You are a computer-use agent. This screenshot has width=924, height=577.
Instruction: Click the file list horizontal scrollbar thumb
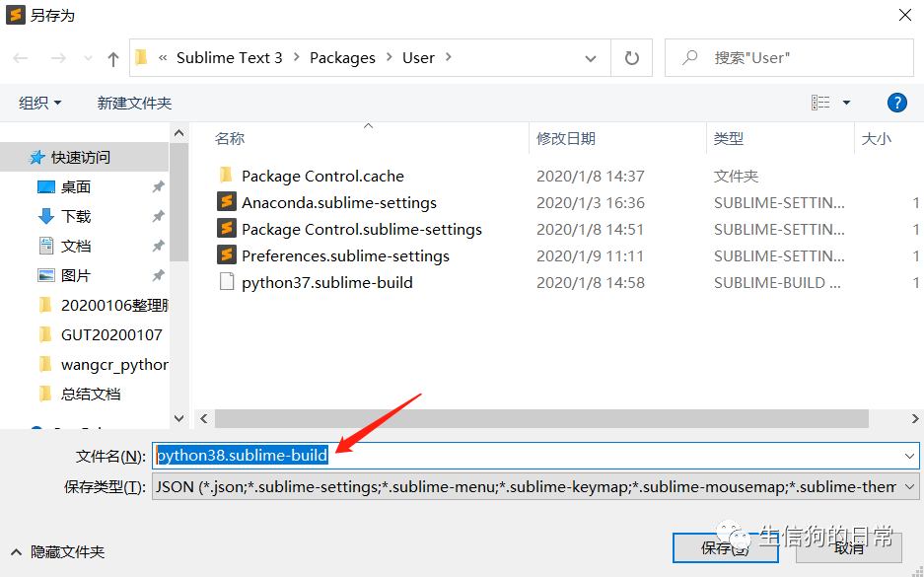click(x=541, y=418)
